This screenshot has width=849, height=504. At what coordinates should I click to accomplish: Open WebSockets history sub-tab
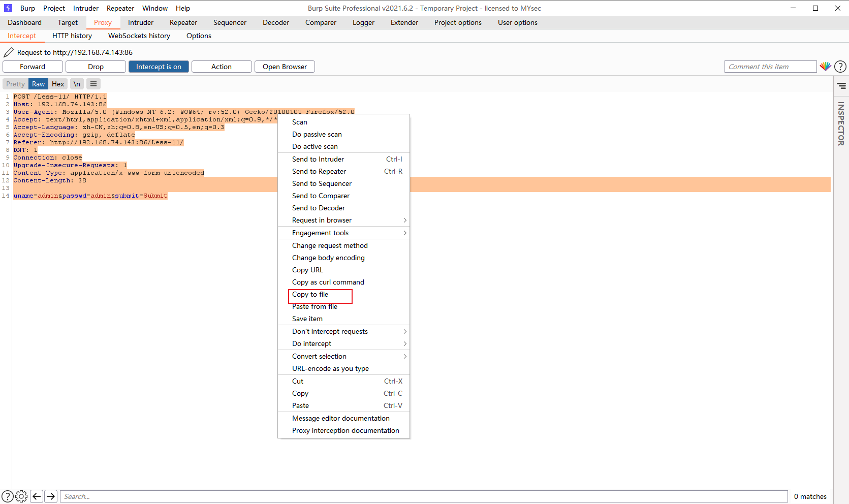pos(139,36)
